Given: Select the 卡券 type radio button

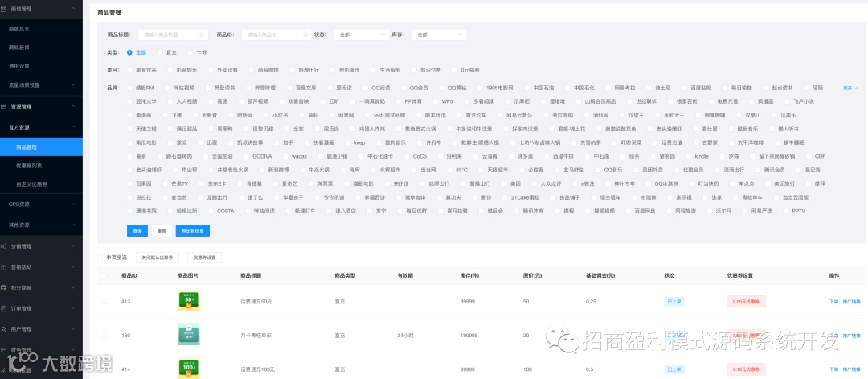Looking at the screenshot, I should tap(190, 52).
